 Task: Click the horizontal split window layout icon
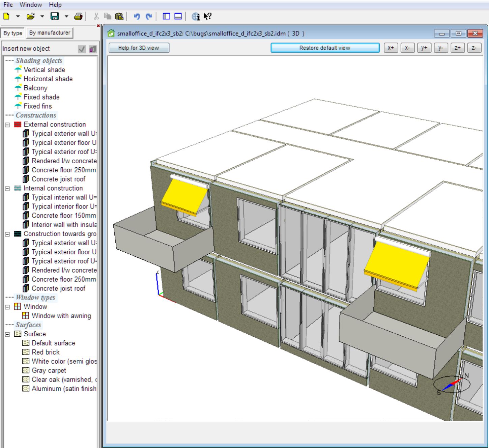tap(178, 16)
